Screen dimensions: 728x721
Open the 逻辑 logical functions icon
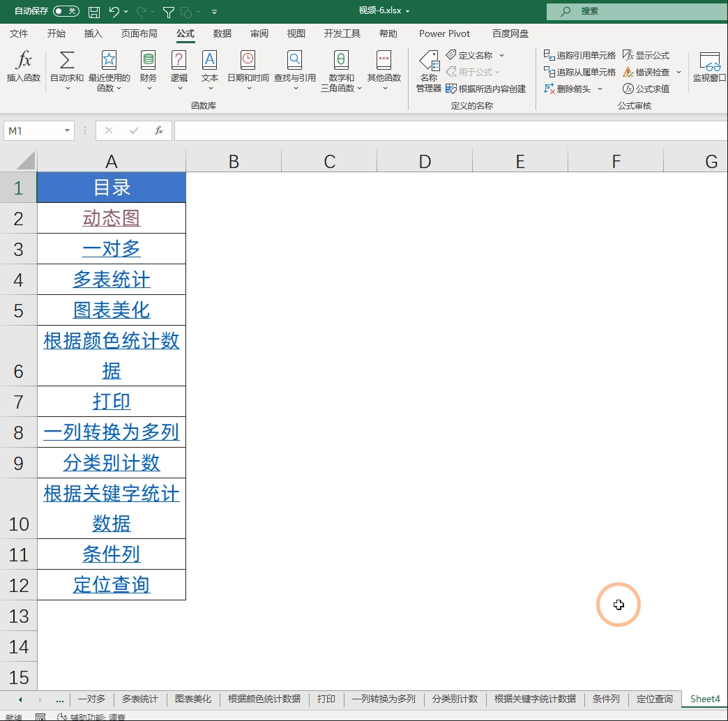[x=179, y=61]
